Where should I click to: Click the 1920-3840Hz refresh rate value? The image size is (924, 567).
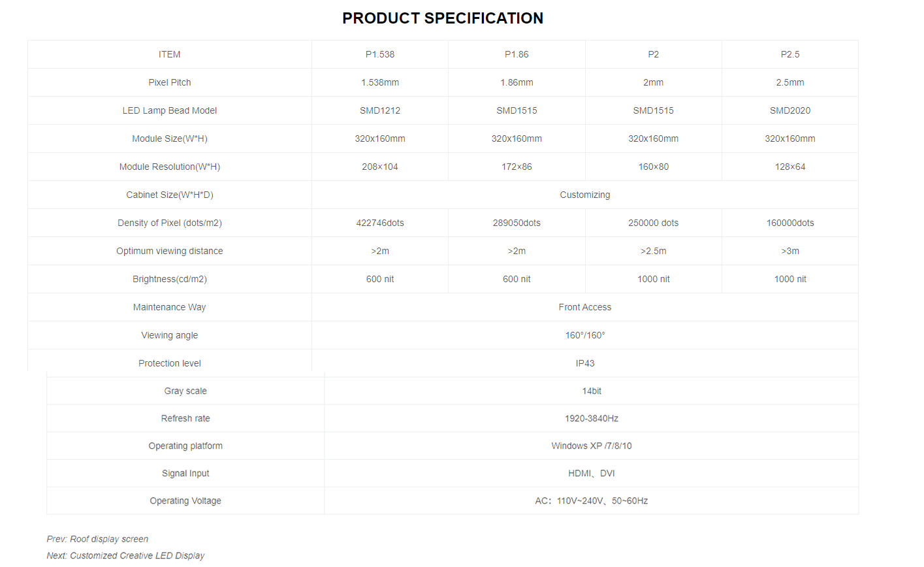592,418
